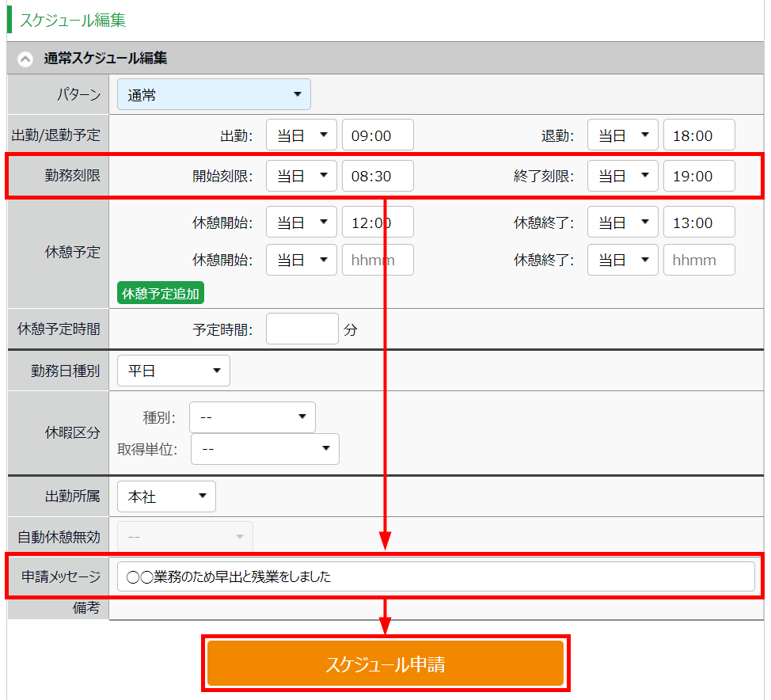Click the 出勤/退勤予定 row label
Viewport: 771px width, 700px height.
point(55,135)
